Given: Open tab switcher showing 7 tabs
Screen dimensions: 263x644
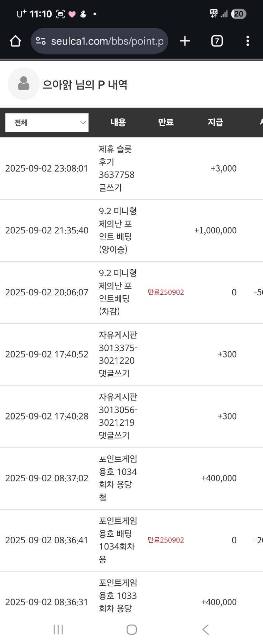Looking at the screenshot, I should tap(217, 41).
